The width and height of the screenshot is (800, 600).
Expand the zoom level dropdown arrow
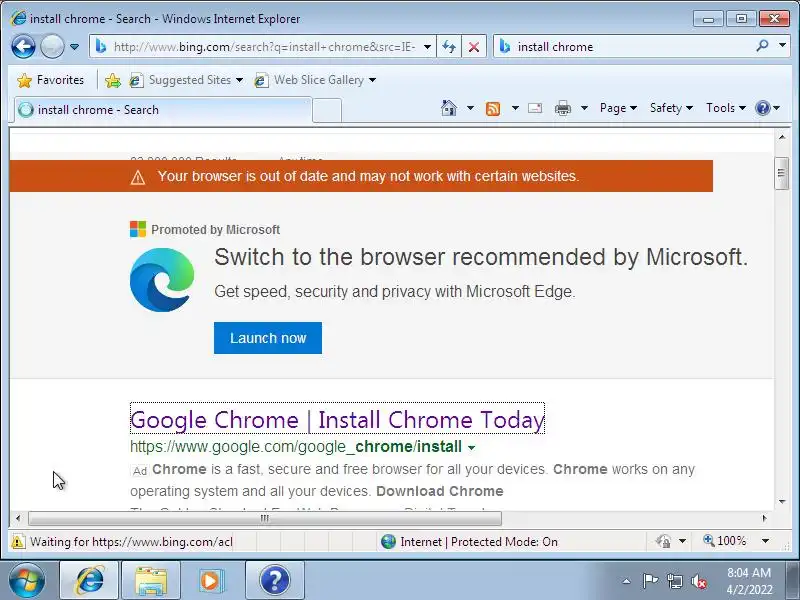pos(765,541)
